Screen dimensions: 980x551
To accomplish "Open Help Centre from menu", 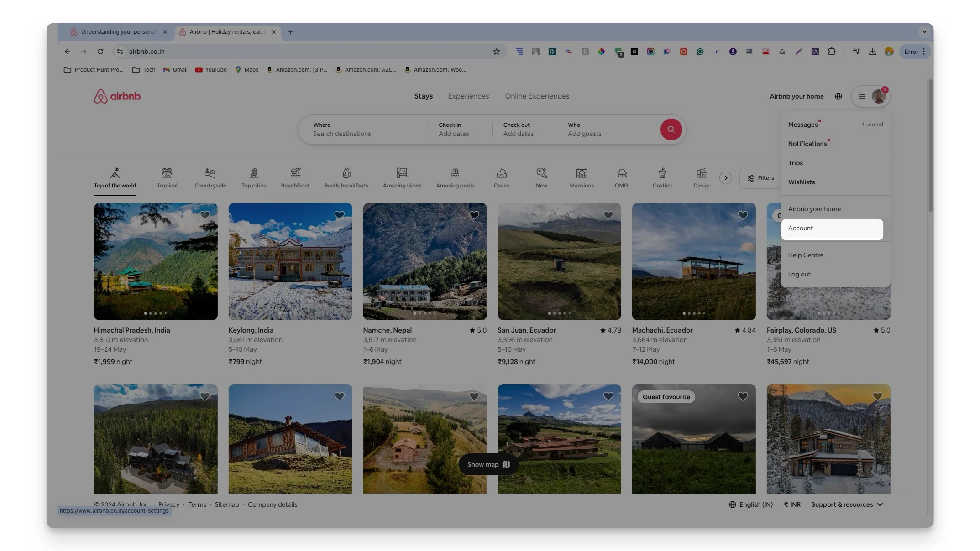I will [835, 255].
